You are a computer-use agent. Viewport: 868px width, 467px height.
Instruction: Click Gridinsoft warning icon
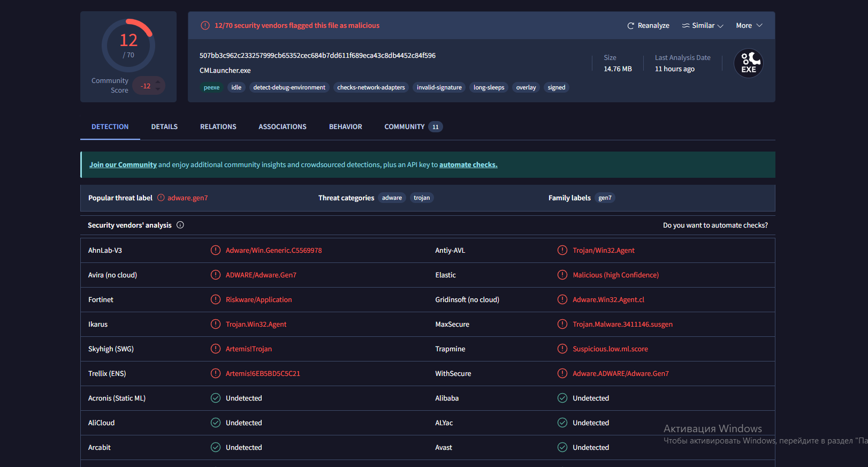pos(562,299)
